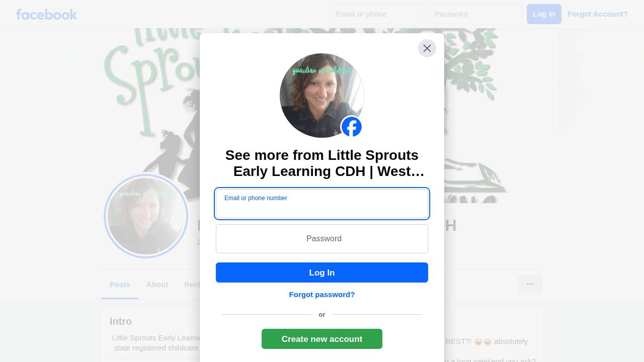The height and width of the screenshot is (362, 644).
Task: Open the Reels tab
Action: click(192, 285)
